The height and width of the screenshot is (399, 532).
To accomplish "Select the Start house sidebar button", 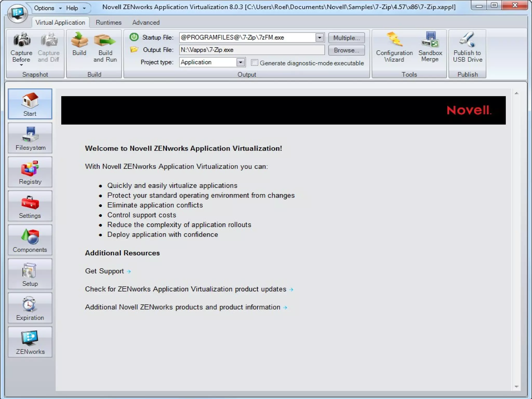I will (30, 104).
